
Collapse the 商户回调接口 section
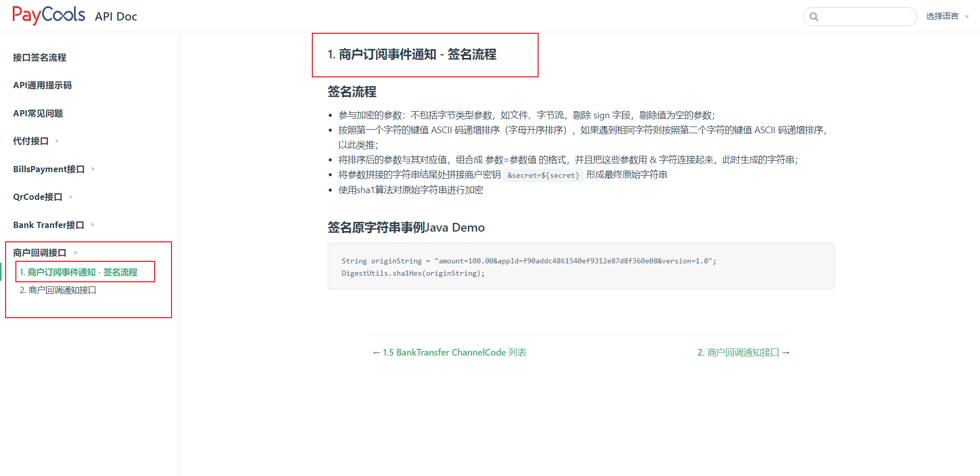tap(39, 253)
